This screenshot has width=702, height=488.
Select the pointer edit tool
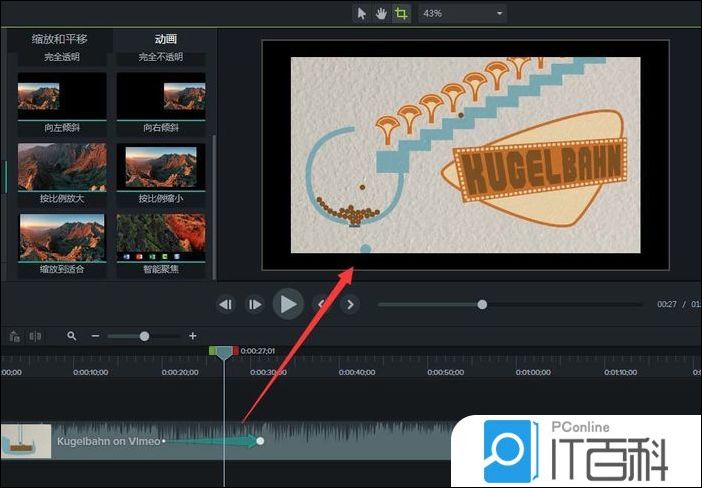(362, 14)
